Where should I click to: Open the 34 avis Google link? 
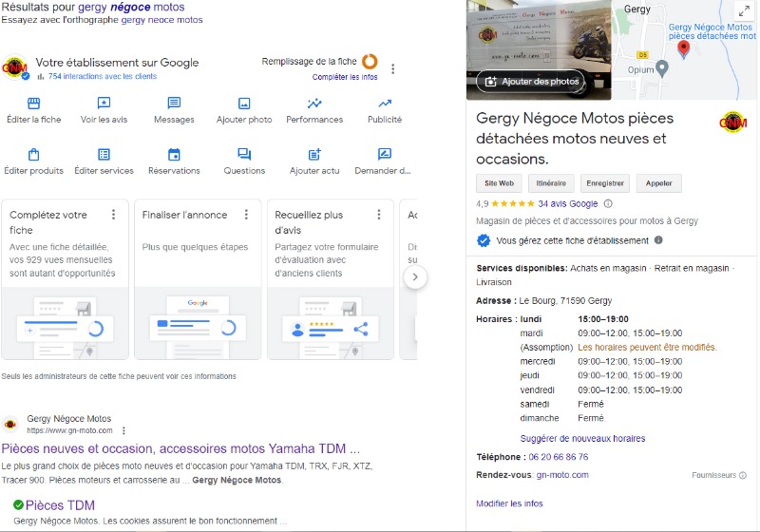567,203
